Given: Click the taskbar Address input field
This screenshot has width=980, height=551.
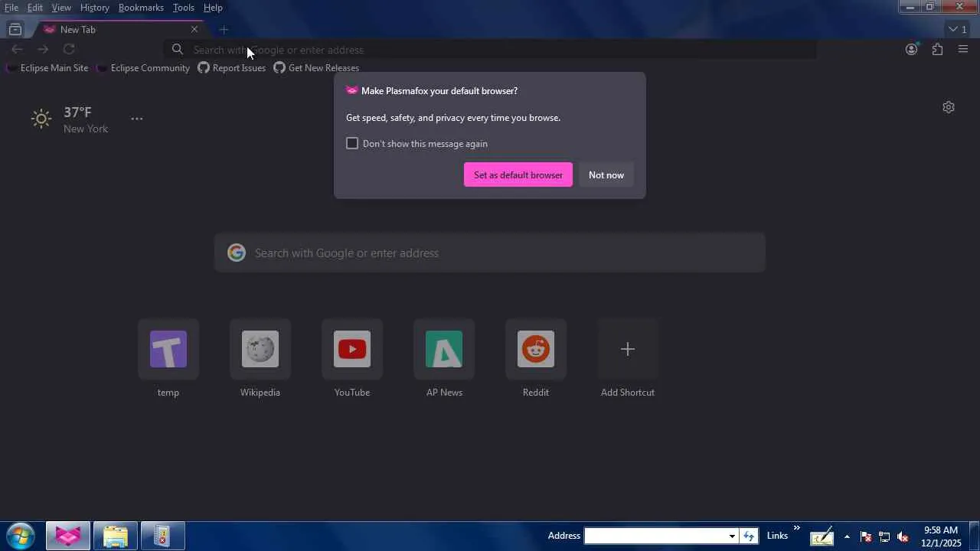Looking at the screenshot, I should pyautogui.click(x=655, y=536).
